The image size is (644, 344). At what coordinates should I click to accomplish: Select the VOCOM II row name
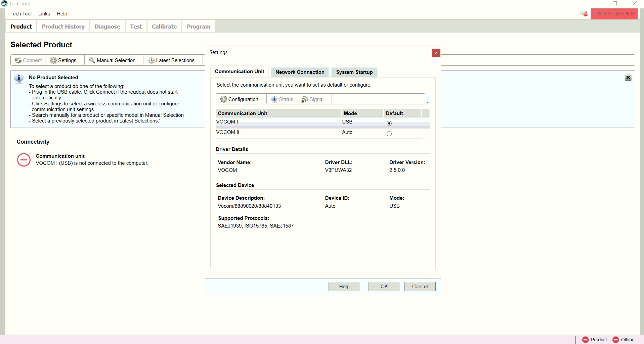click(x=228, y=132)
